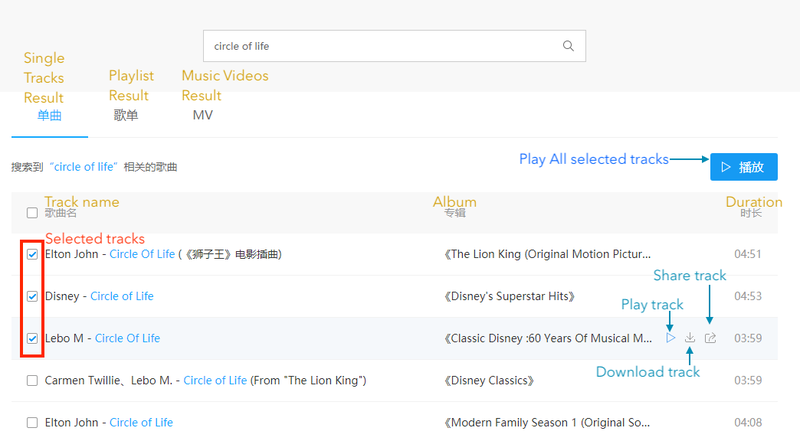800x441 pixels.
Task: Uncheck the Elton John 04:51 track checkbox
Action: tap(32, 254)
